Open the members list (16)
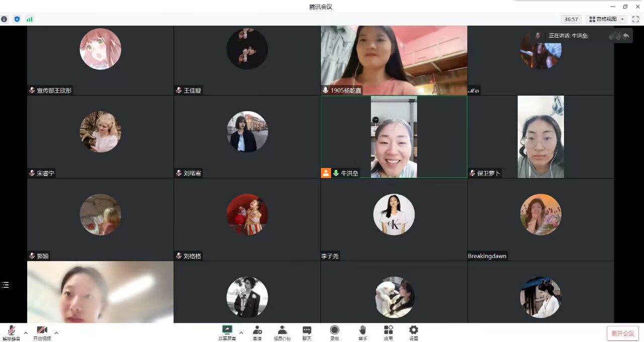The height and width of the screenshot is (342, 644). (282, 332)
